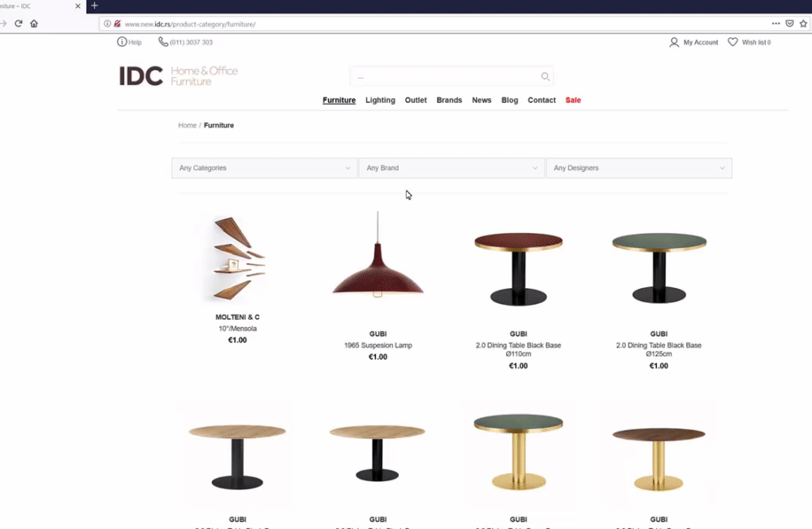
Task: Open the Contact menu item
Action: tap(542, 101)
